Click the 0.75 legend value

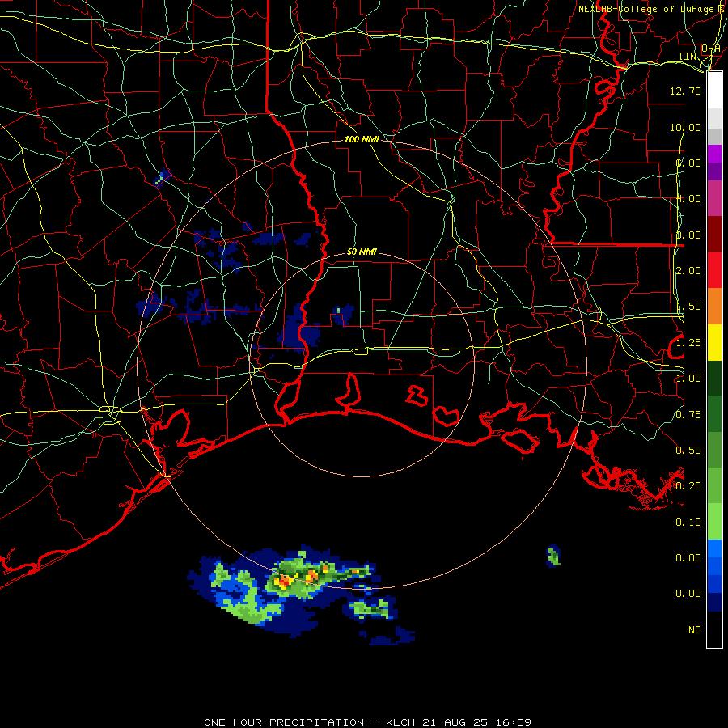pyautogui.click(x=688, y=415)
